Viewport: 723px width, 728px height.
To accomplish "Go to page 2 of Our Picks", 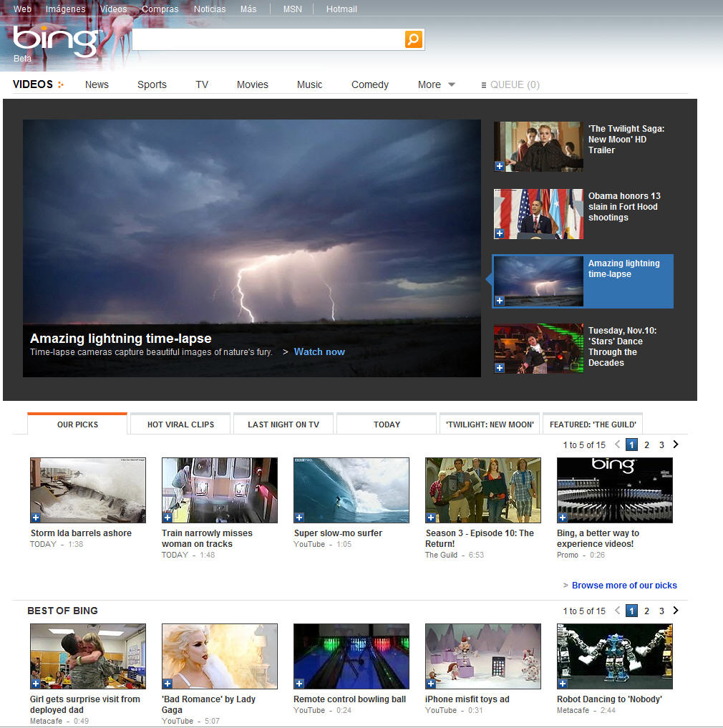I will [x=646, y=445].
